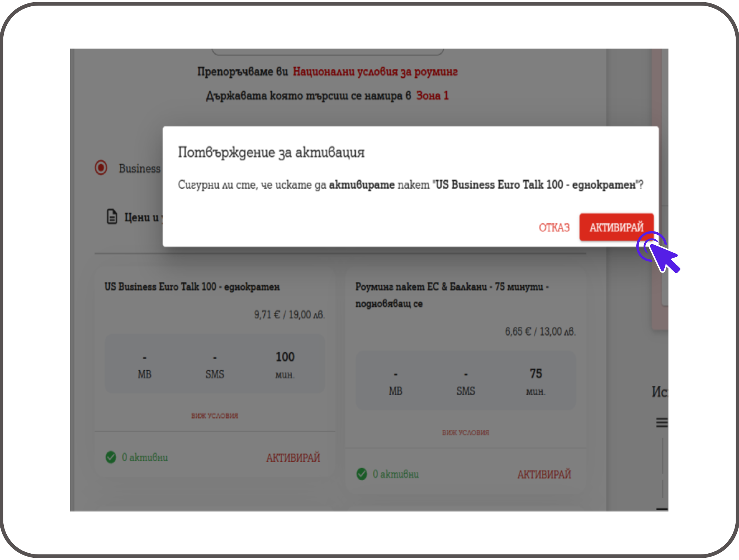The width and height of the screenshot is (739, 560).
Task: Activate Роуминг пакет ЕС & Балкани card
Action: pos(544,475)
